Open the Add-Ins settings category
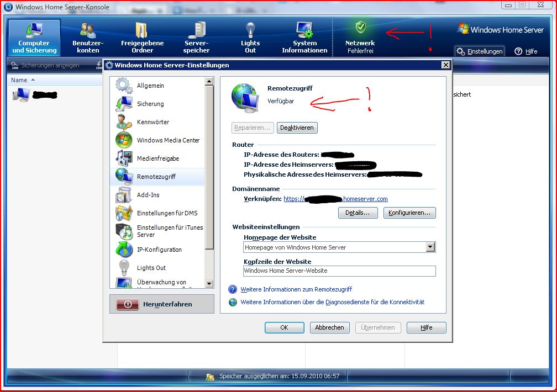557x392 pixels. tap(157, 195)
